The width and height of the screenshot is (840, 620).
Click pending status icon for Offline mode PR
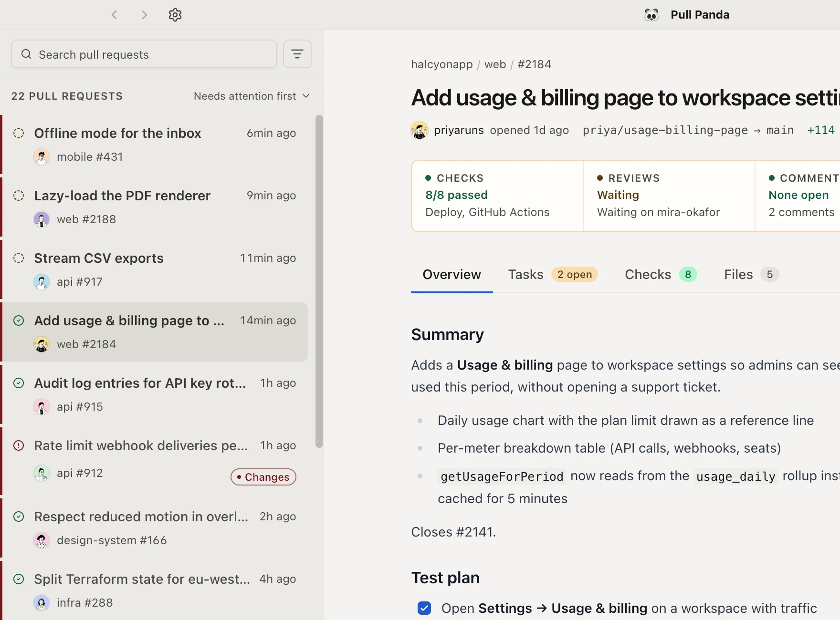click(x=19, y=133)
